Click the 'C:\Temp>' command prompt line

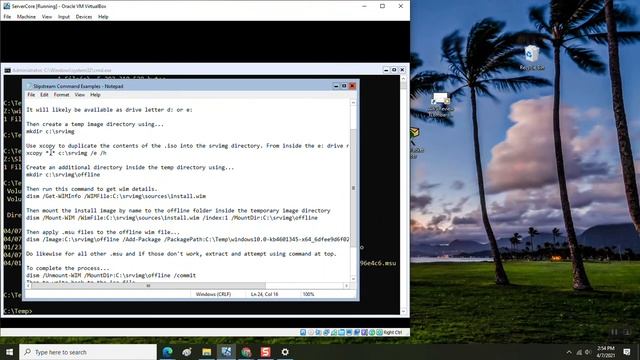[18, 311]
